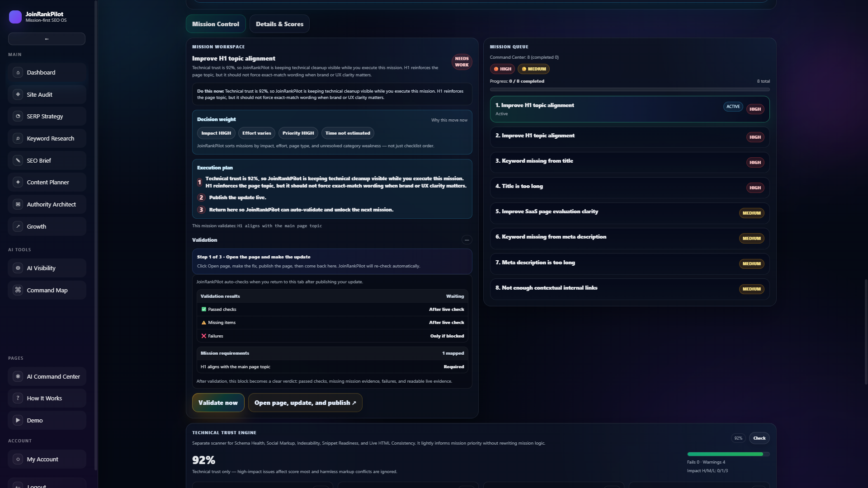The height and width of the screenshot is (488, 868).
Task: Click the Content Planner sparkle icon
Action: [x=18, y=182]
